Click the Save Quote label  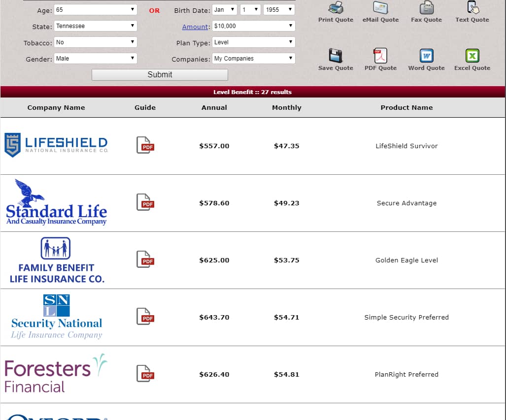336,68
